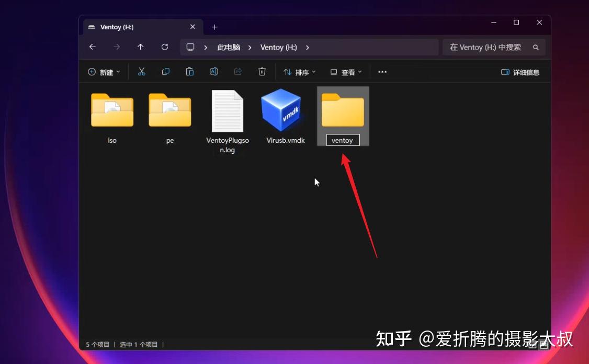Click the Copy icon on the toolbar
589x364 pixels.
[x=165, y=72]
